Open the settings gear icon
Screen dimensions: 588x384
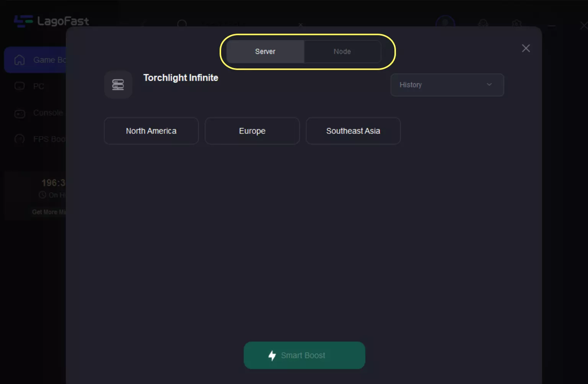point(517,23)
